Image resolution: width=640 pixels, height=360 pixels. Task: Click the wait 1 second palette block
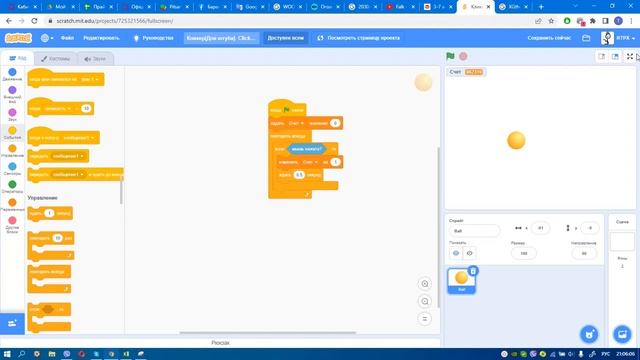coord(50,213)
